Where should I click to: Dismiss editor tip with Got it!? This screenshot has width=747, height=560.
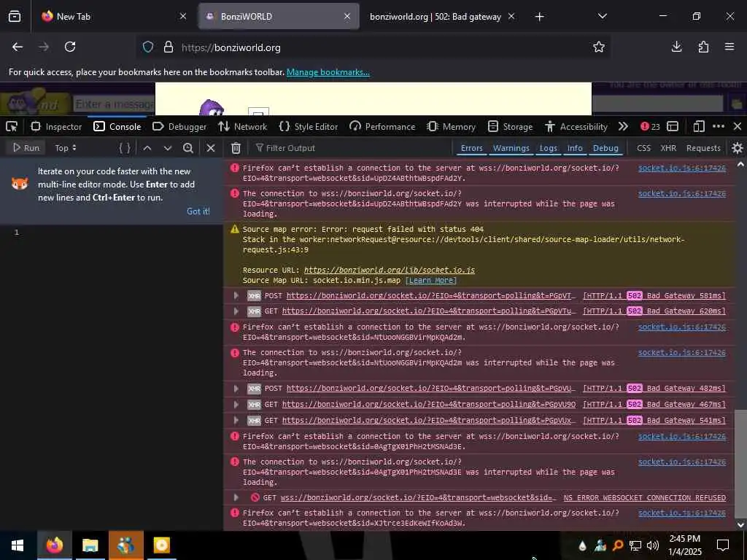pos(198,211)
